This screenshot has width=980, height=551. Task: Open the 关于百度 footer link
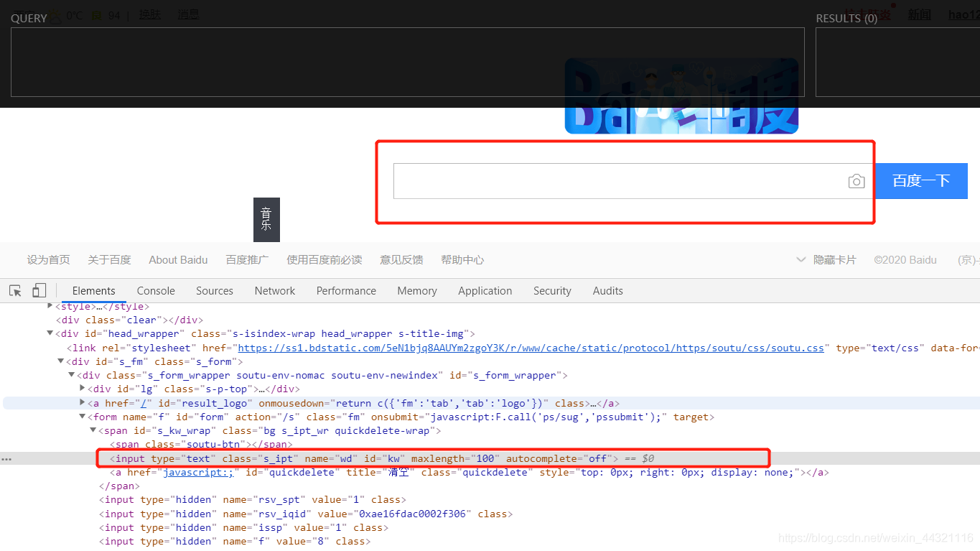[109, 260]
